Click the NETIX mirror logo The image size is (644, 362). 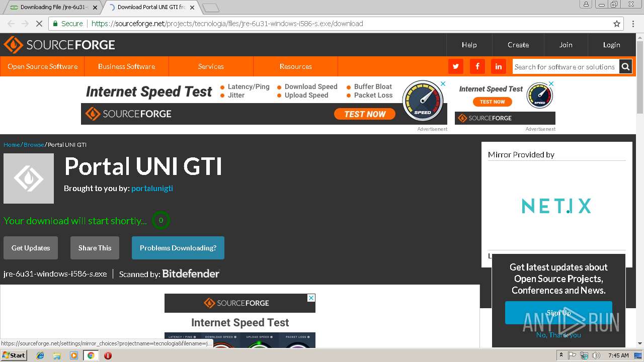click(556, 206)
